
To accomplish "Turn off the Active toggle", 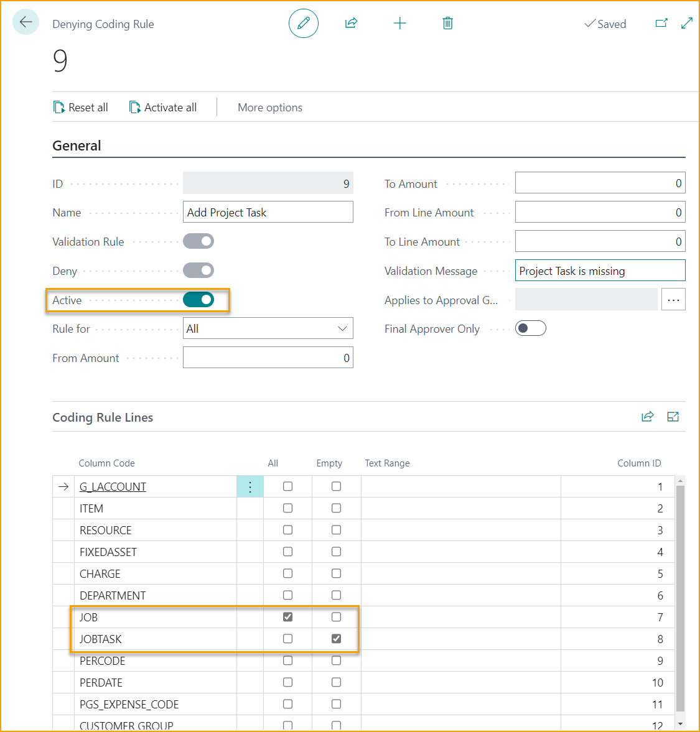I will (x=198, y=300).
